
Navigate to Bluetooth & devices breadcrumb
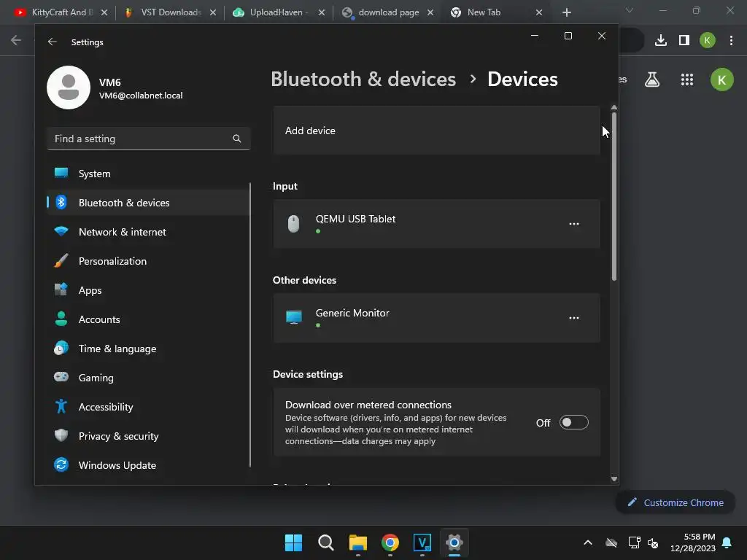tap(363, 79)
